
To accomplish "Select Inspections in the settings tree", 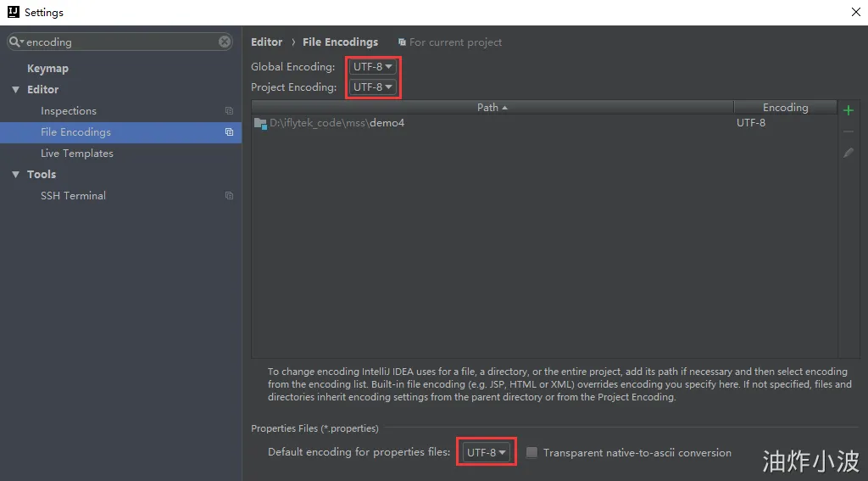I will pyautogui.click(x=68, y=111).
